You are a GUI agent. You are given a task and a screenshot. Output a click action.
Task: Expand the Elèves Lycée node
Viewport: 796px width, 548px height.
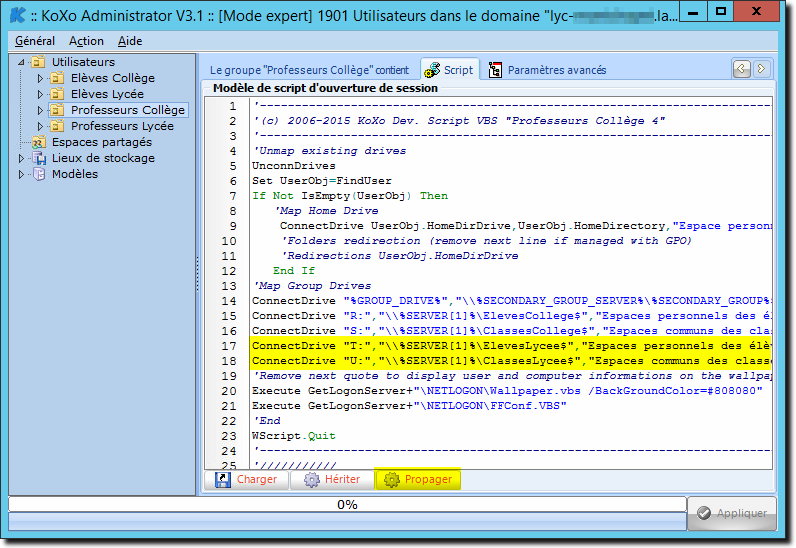tap(40, 94)
